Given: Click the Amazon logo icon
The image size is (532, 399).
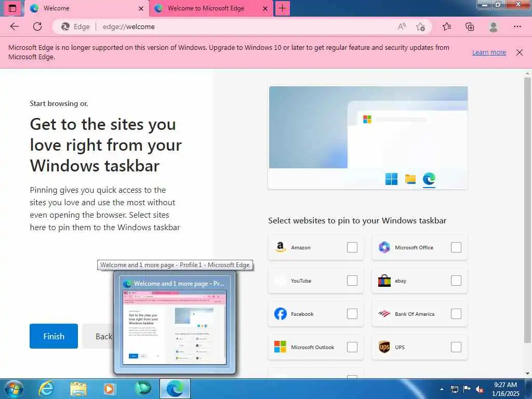Looking at the screenshot, I should click(280, 247).
